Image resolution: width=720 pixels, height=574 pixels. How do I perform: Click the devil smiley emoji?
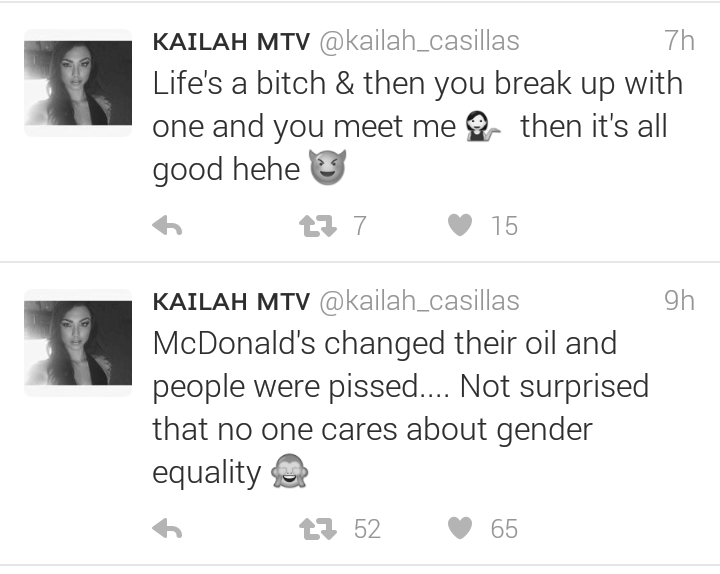(327, 167)
